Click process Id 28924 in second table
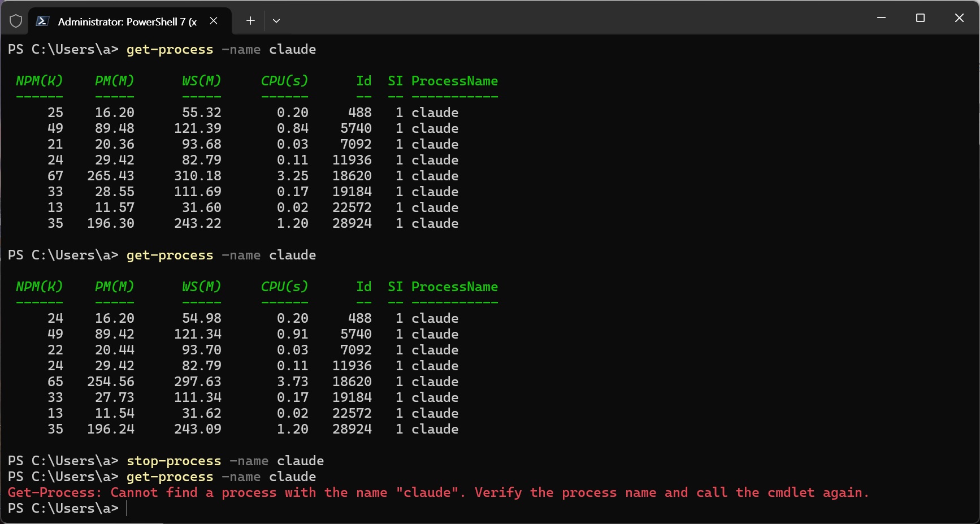Viewport: 980px width, 524px height. pos(352,429)
